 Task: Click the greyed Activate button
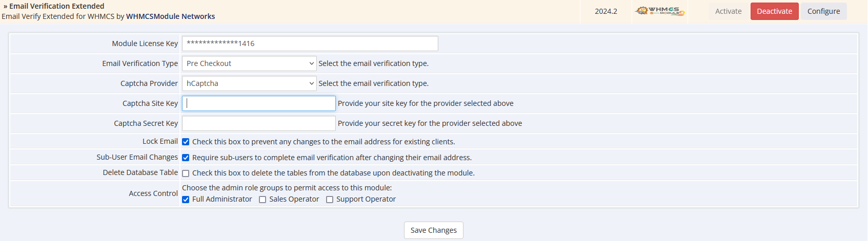(728, 11)
